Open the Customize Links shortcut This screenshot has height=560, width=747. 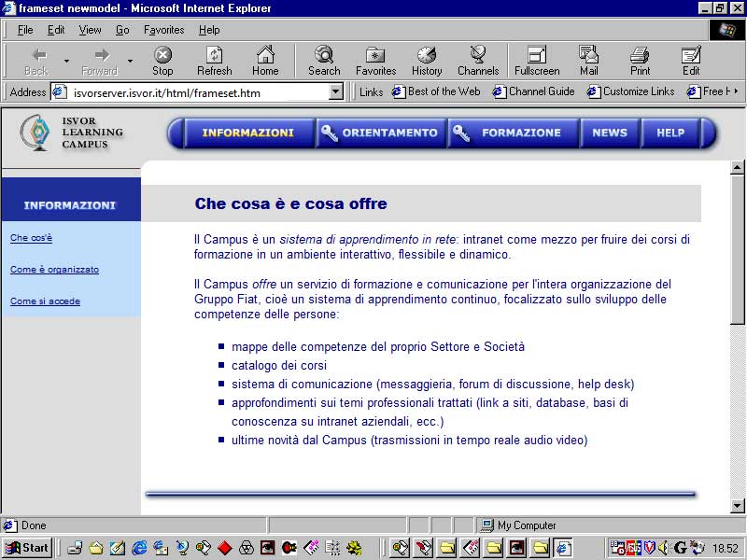point(631,91)
